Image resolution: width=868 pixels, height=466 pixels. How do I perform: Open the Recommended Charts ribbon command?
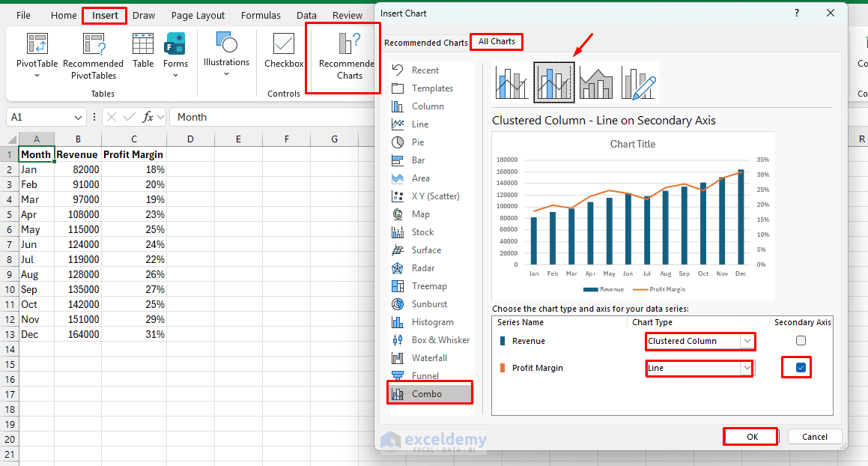[347, 55]
